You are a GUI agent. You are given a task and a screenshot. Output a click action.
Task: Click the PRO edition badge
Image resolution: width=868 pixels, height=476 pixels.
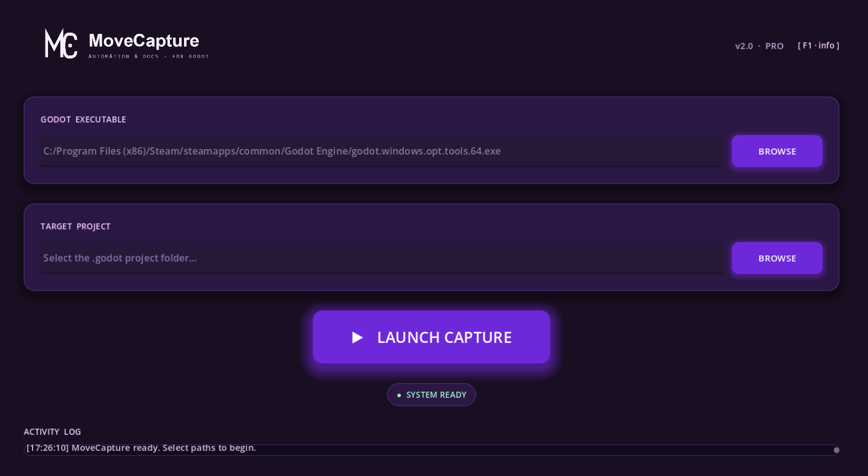click(x=774, y=46)
